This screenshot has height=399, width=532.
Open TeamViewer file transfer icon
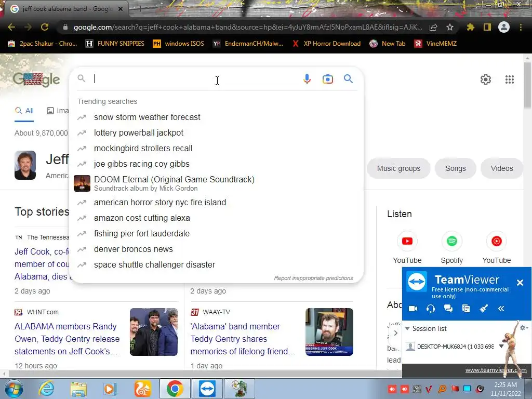[466, 309]
